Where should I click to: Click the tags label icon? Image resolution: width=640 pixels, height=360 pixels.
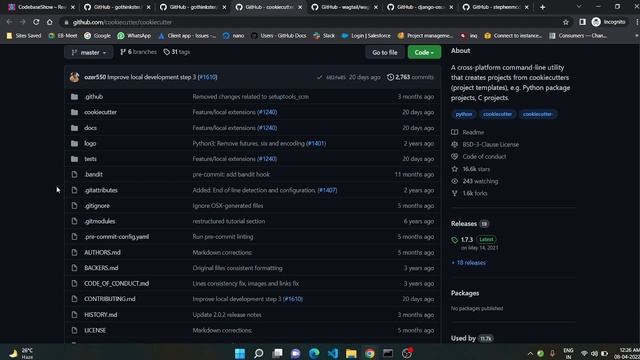click(167, 52)
